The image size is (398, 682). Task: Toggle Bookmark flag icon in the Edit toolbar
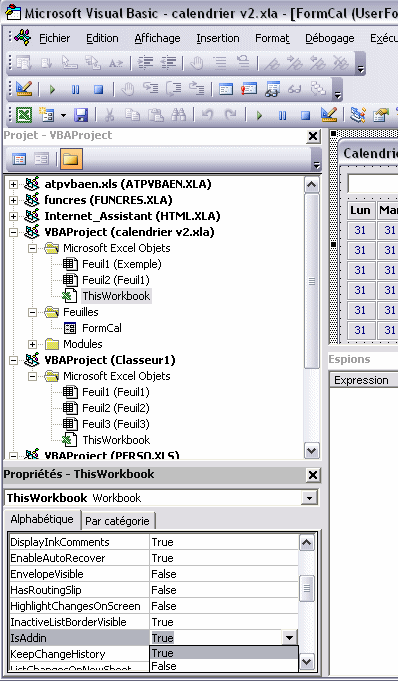pos(272,64)
